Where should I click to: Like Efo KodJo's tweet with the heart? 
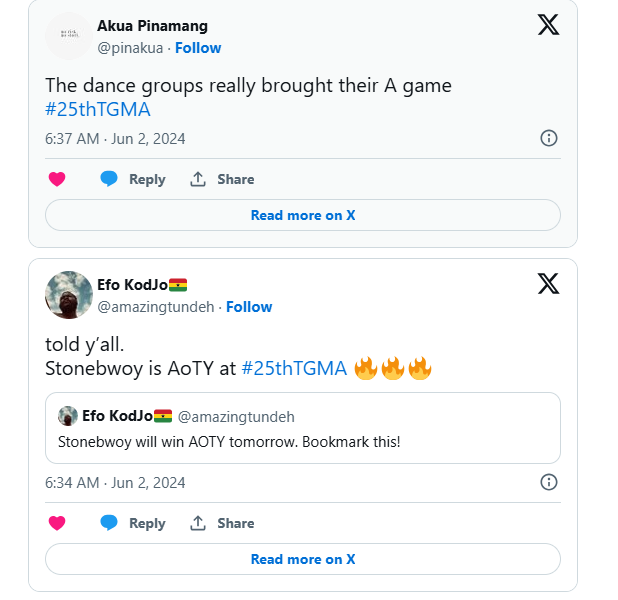(57, 523)
